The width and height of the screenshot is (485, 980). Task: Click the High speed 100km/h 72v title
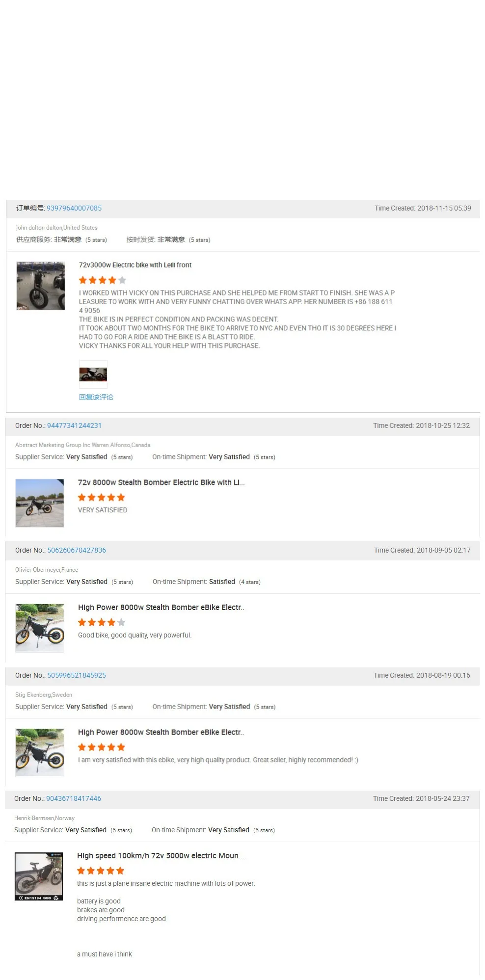pos(161,855)
